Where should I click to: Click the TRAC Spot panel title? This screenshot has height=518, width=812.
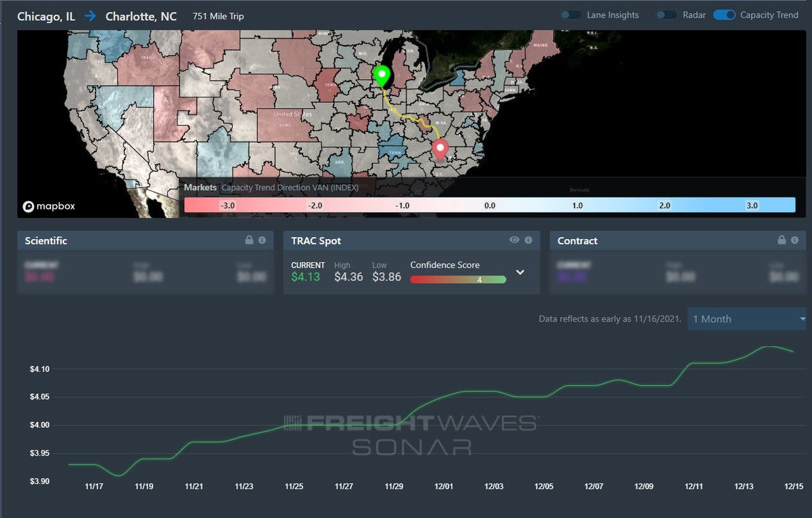coord(317,240)
